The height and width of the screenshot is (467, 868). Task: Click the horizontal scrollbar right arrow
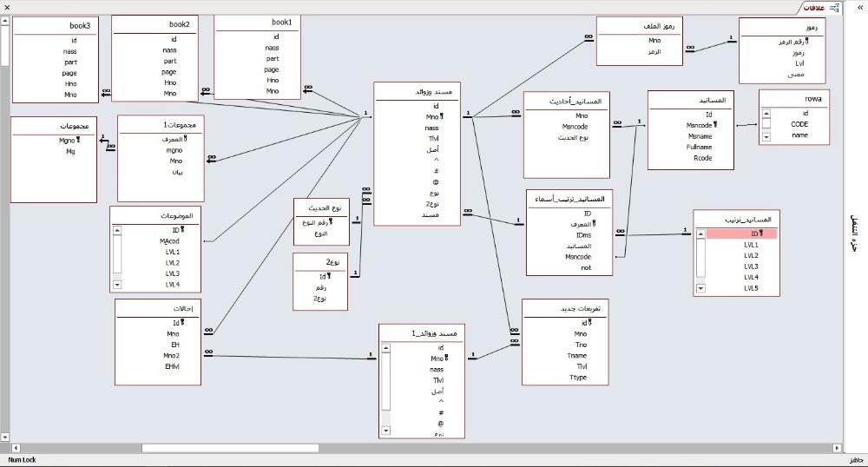[837, 448]
